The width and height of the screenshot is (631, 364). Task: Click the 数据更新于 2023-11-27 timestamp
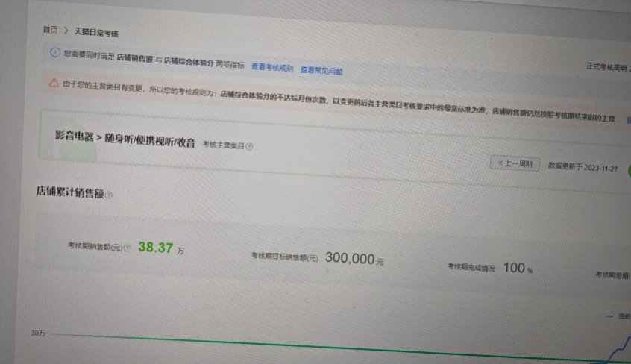[583, 166]
